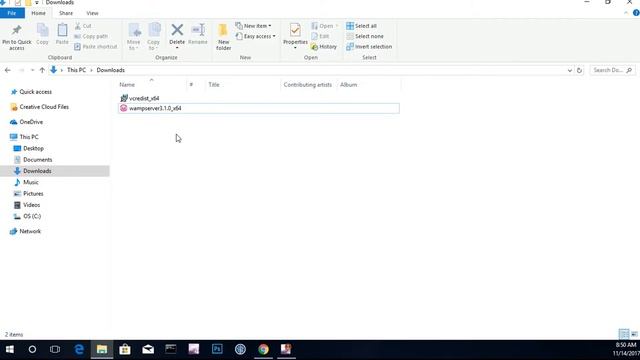Switch to large icons view
This screenshot has height=360, width=640.
(x=634, y=334)
